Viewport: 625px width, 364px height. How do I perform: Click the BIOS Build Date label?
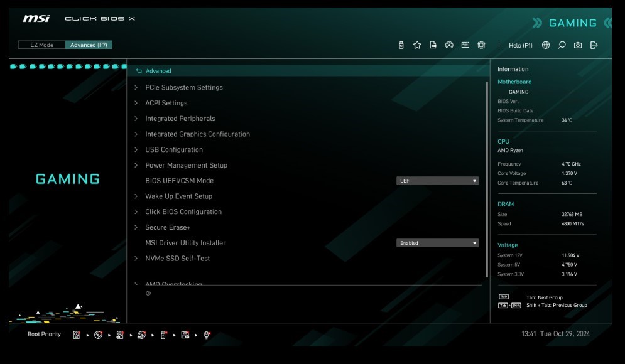pyautogui.click(x=515, y=110)
